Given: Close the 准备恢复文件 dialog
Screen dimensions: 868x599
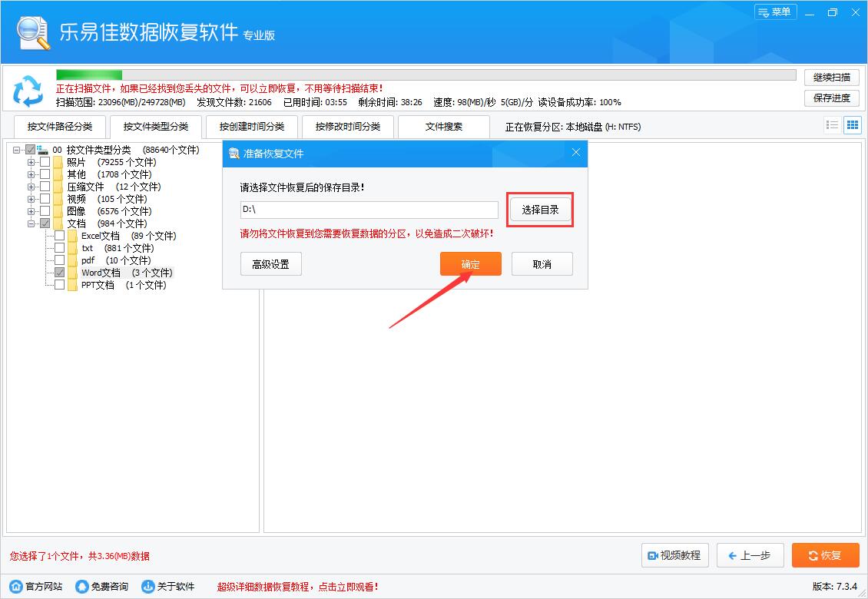Looking at the screenshot, I should [x=575, y=153].
